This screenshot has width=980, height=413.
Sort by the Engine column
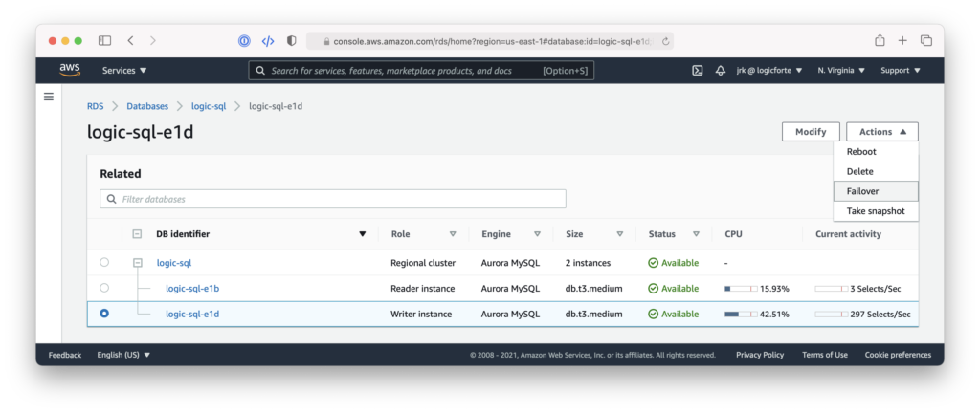[x=537, y=234]
